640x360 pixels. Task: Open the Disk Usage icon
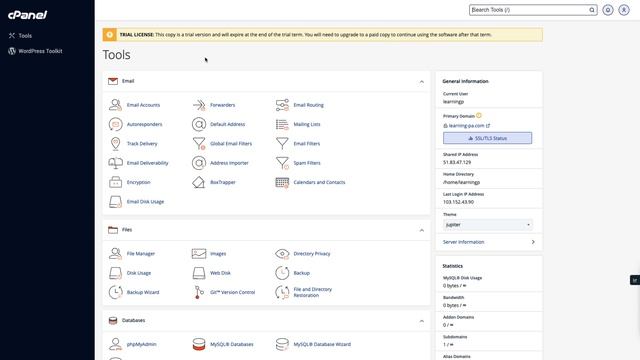[x=116, y=273]
